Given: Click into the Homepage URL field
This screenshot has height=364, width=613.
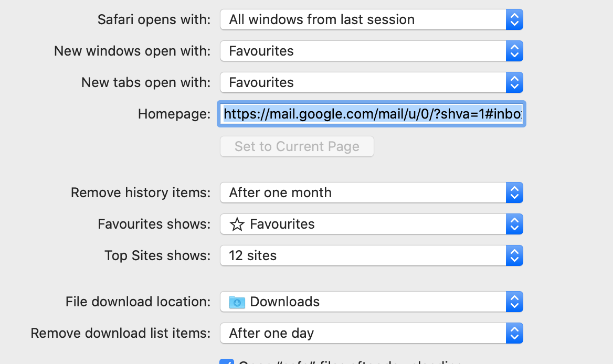Looking at the screenshot, I should click(x=372, y=114).
